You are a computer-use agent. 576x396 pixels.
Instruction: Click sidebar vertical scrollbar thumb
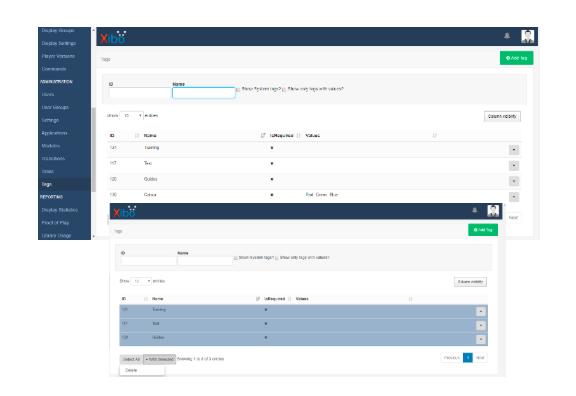pos(94,150)
